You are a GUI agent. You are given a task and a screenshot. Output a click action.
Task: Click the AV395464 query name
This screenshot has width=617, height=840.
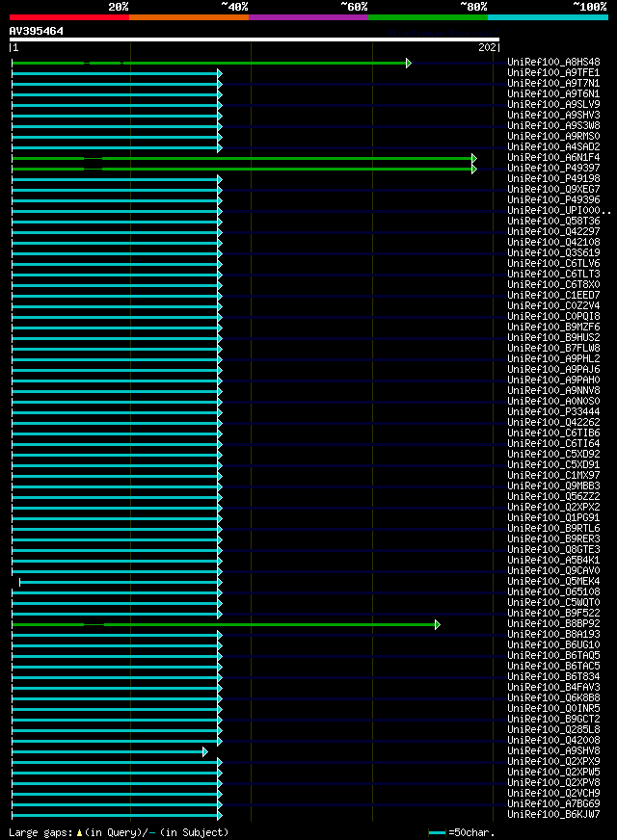pyautogui.click(x=37, y=31)
